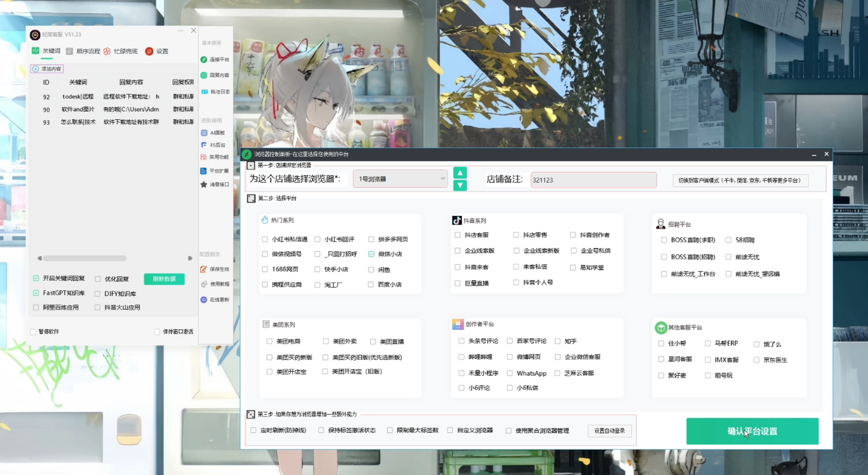This screenshot has height=475, width=868.
Task: Click the green down arrow for browser selection
Action: 460,185
